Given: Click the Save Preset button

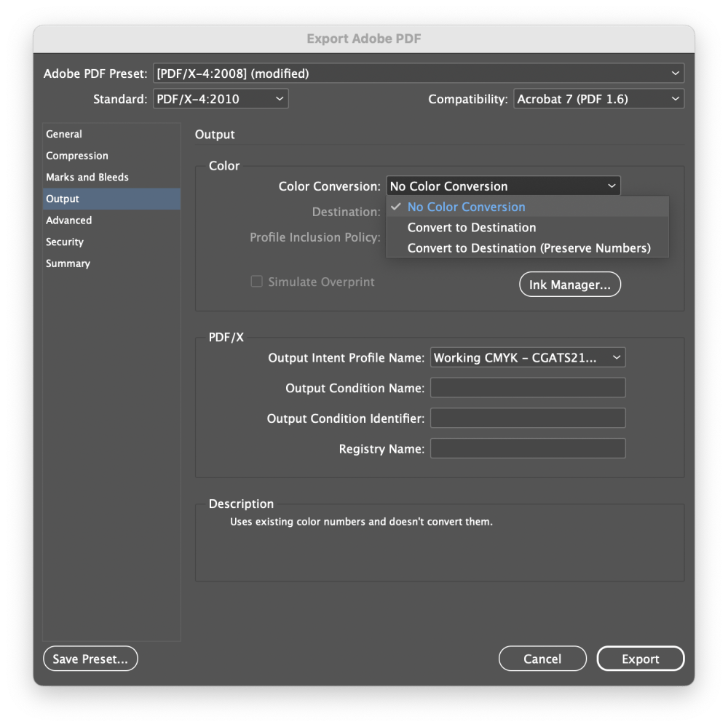Looking at the screenshot, I should [x=90, y=659].
